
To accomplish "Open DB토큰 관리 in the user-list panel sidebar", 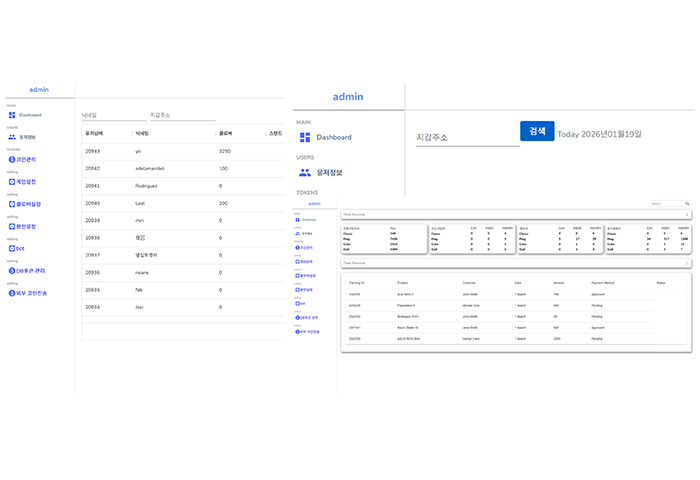I will pyautogui.click(x=27, y=271).
